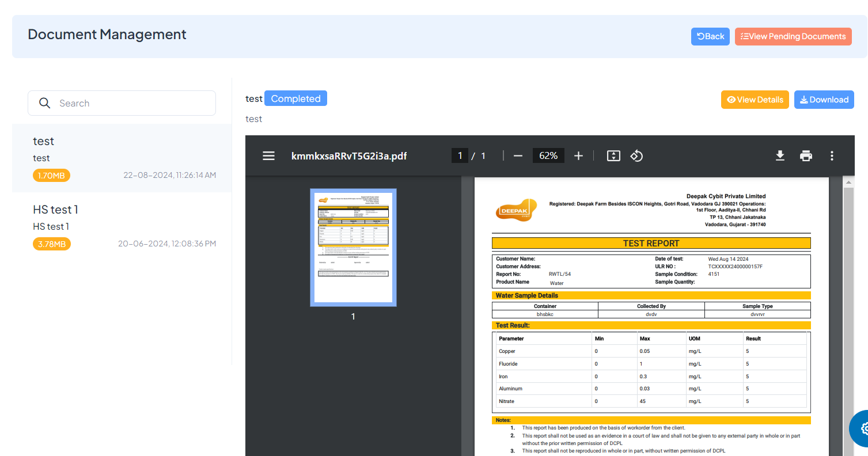Open the View Details options
The width and height of the screenshot is (868, 456).
[755, 99]
